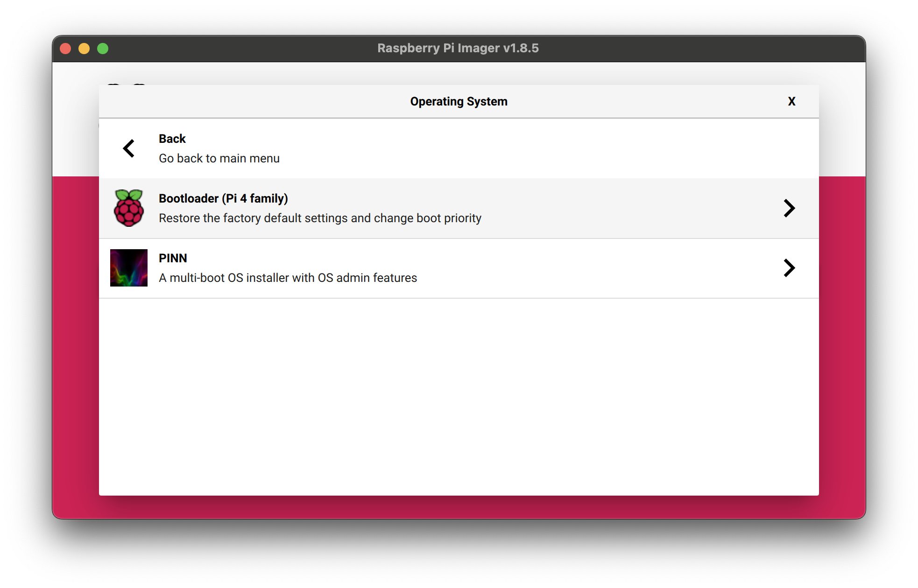The height and width of the screenshot is (588, 918).
Task: Click the white area above the dialog
Action: (x=459, y=73)
